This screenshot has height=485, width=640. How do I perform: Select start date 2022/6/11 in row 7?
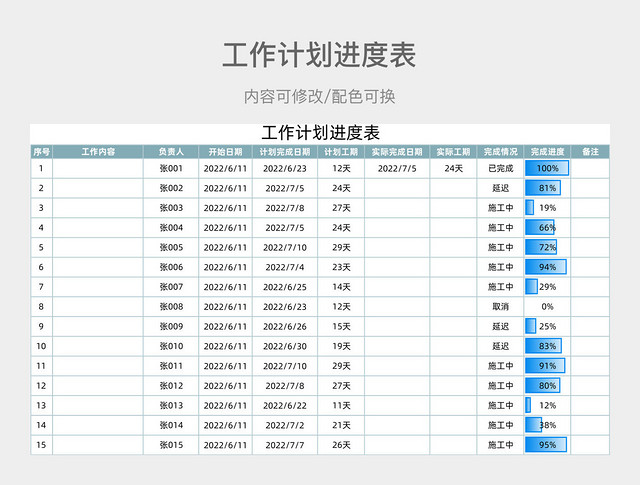pos(225,287)
